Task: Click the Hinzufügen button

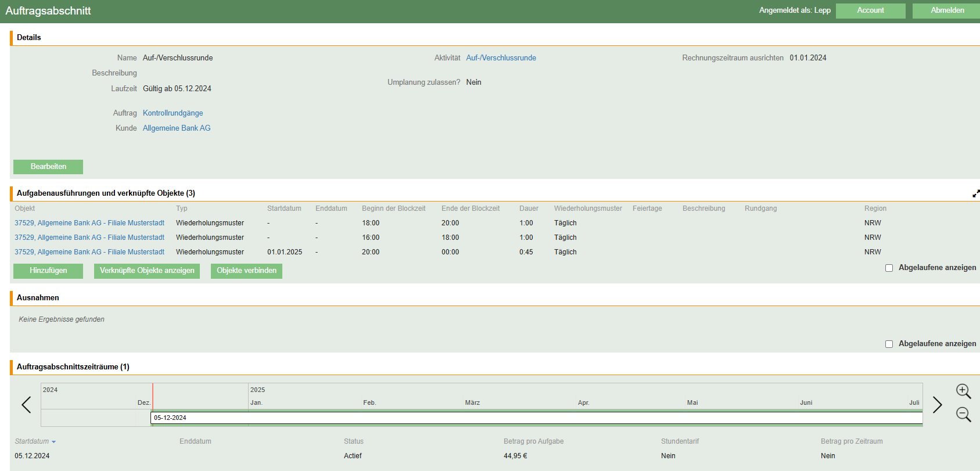Action: (48, 271)
